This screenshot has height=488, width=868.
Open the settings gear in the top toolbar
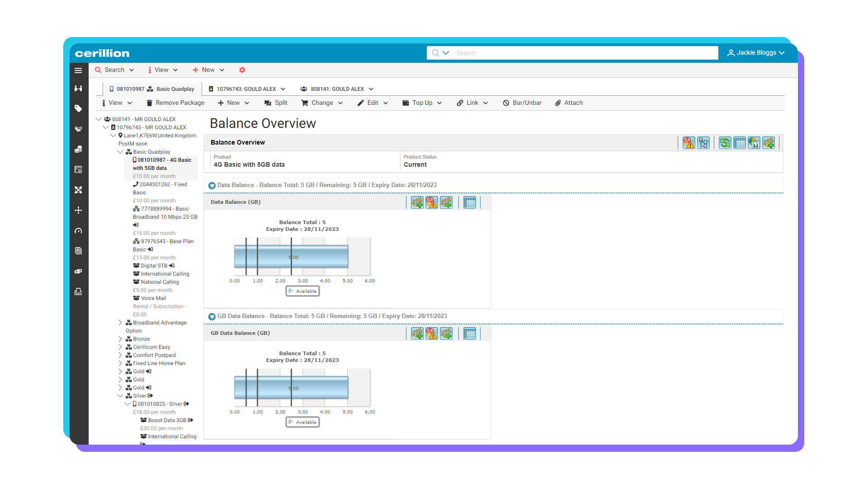(x=242, y=70)
